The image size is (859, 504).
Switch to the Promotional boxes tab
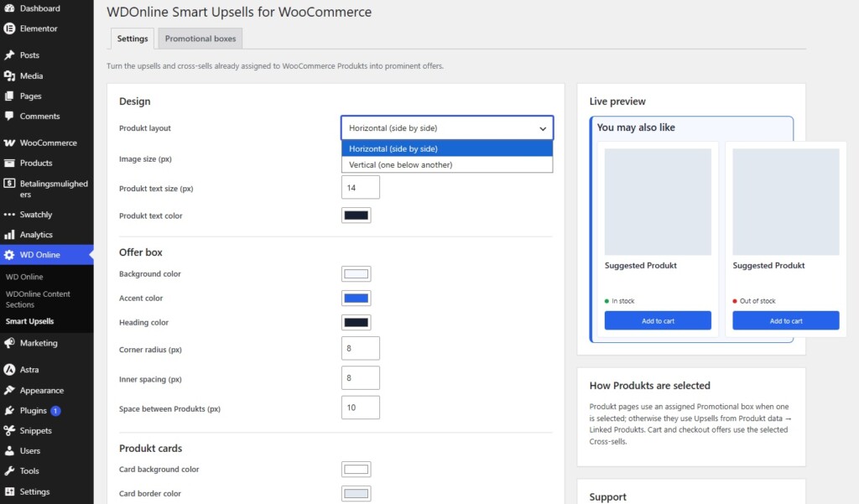(200, 39)
